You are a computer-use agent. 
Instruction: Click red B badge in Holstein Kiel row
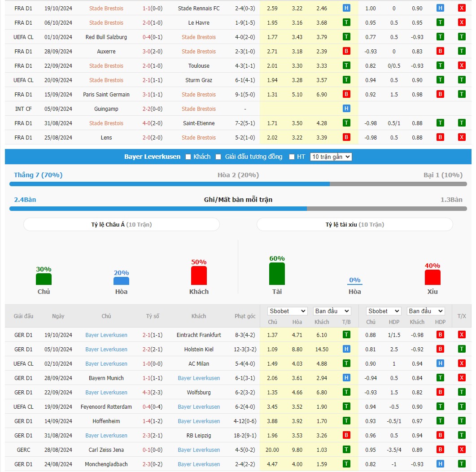pyautogui.click(x=440, y=349)
